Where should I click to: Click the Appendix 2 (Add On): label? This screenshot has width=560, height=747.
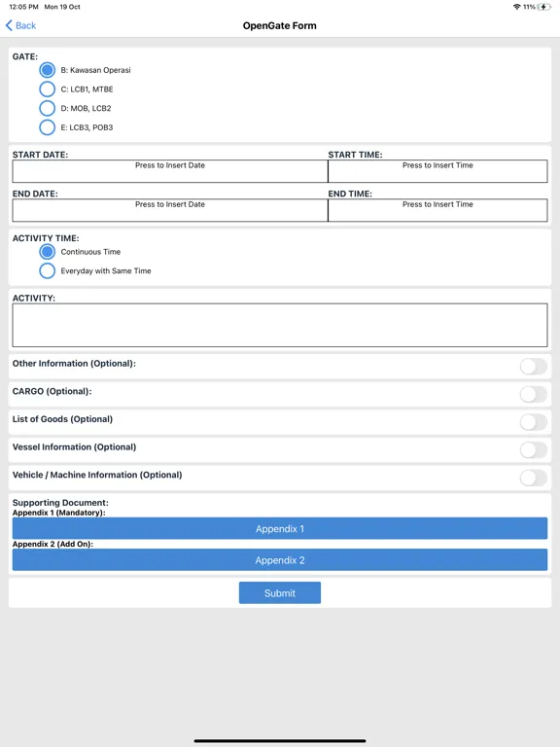click(52, 544)
